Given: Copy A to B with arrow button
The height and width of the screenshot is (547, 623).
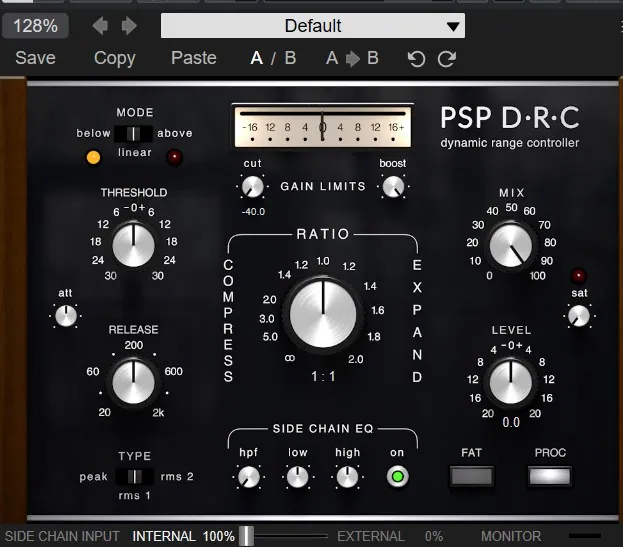Looking at the screenshot, I should (x=352, y=58).
